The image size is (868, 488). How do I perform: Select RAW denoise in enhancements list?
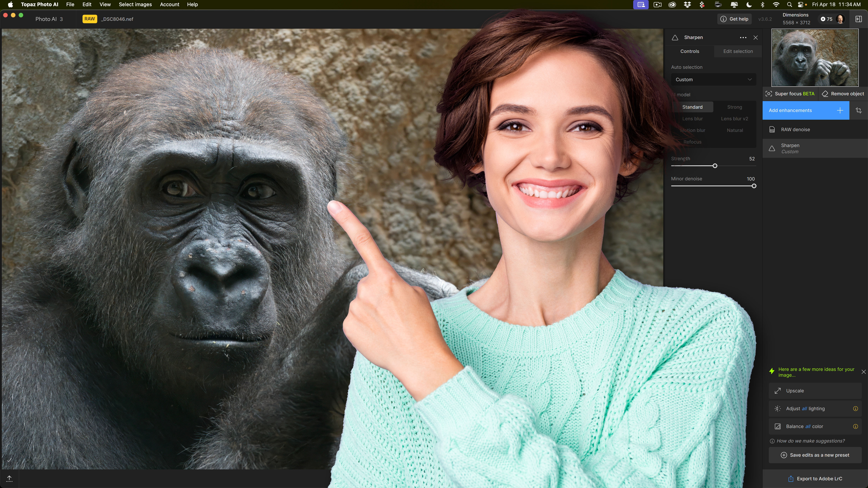(815, 130)
